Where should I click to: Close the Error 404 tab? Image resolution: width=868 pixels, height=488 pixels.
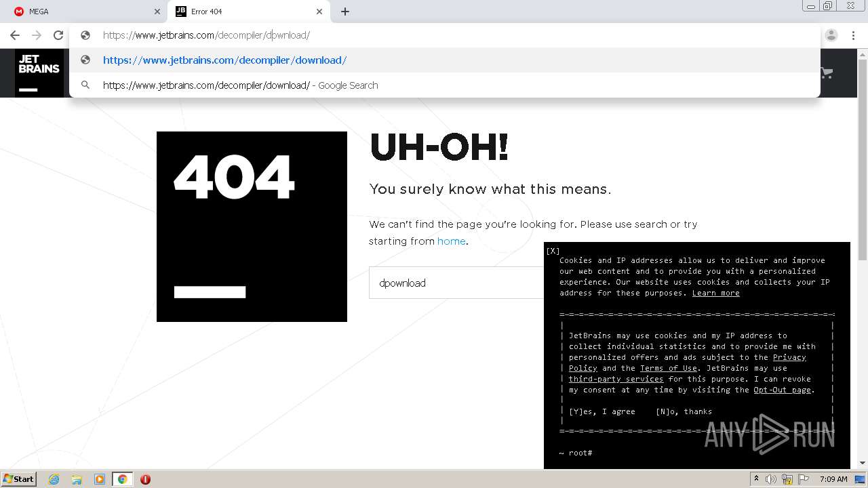(x=319, y=12)
